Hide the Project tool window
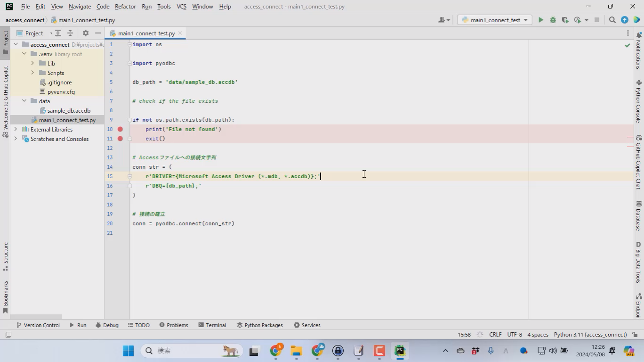 (98, 33)
